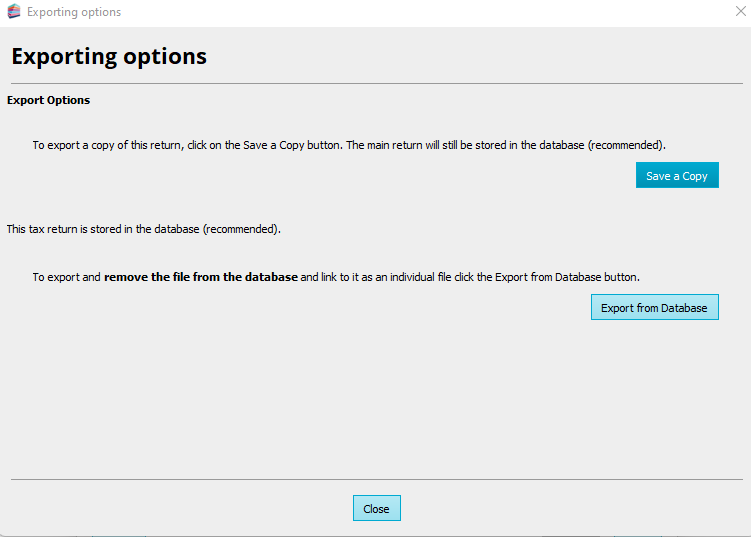Click the Save a Copy button

coord(677,176)
